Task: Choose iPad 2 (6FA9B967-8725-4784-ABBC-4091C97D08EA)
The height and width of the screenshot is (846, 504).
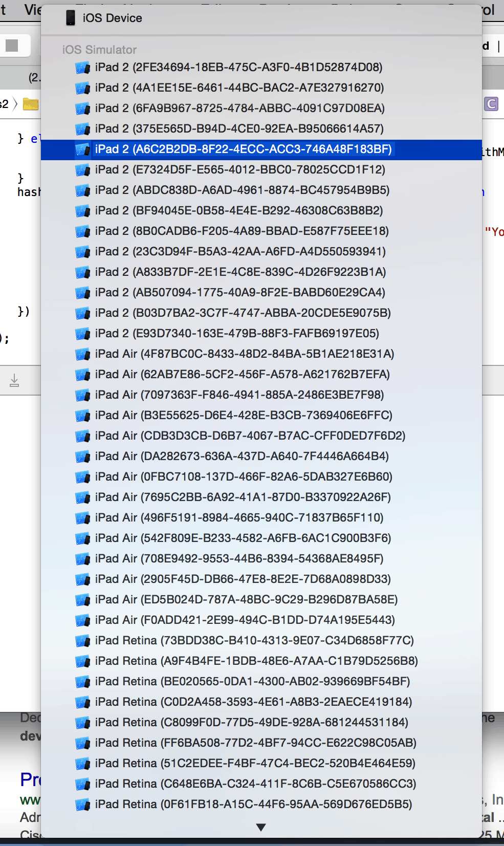Action: point(261,108)
